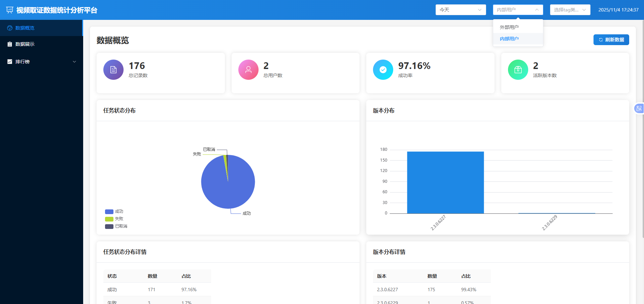The height and width of the screenshot is (304, 644).
Task: Click the purple total records document icon
Action: pos(113,70)
